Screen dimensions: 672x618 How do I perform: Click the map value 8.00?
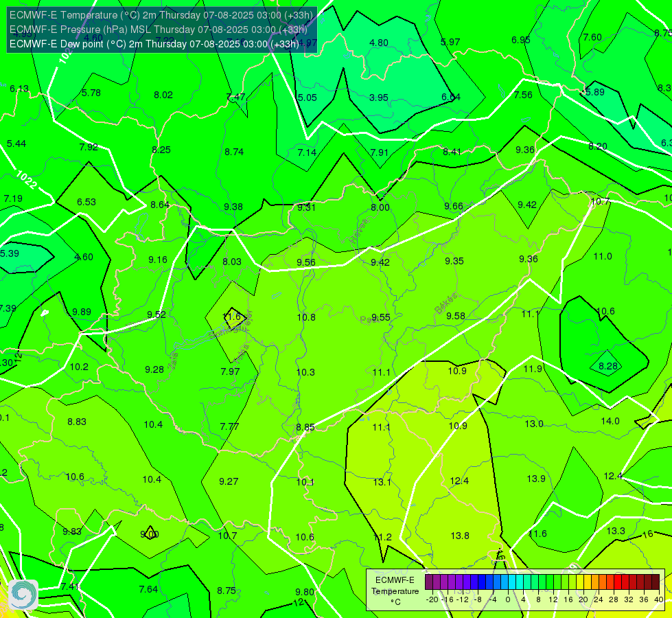click(x=380, y=207)
